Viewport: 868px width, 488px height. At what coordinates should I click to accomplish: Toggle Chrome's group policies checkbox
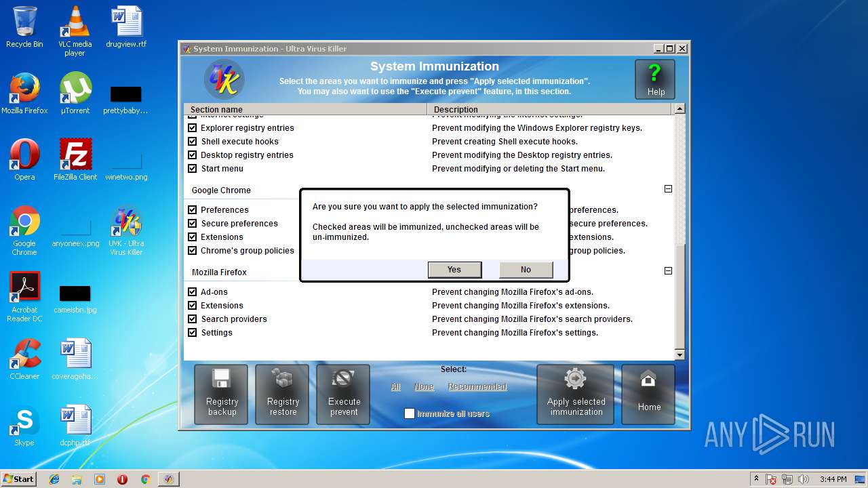(192, 250)
